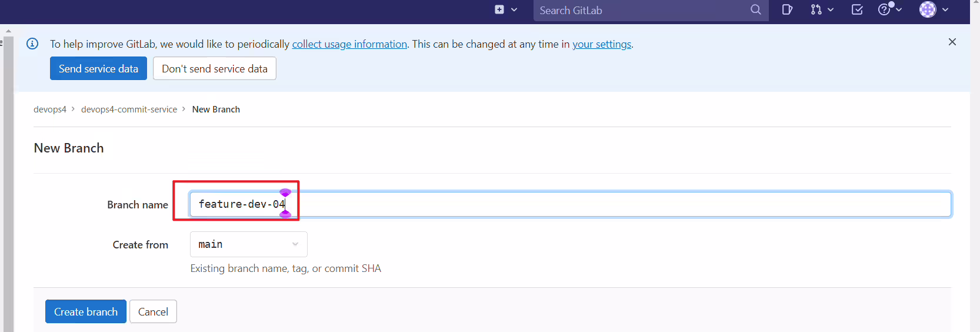Click the plus 'create new' icon in navbar
Screen dimensions: 980x332
pos(499,9)
